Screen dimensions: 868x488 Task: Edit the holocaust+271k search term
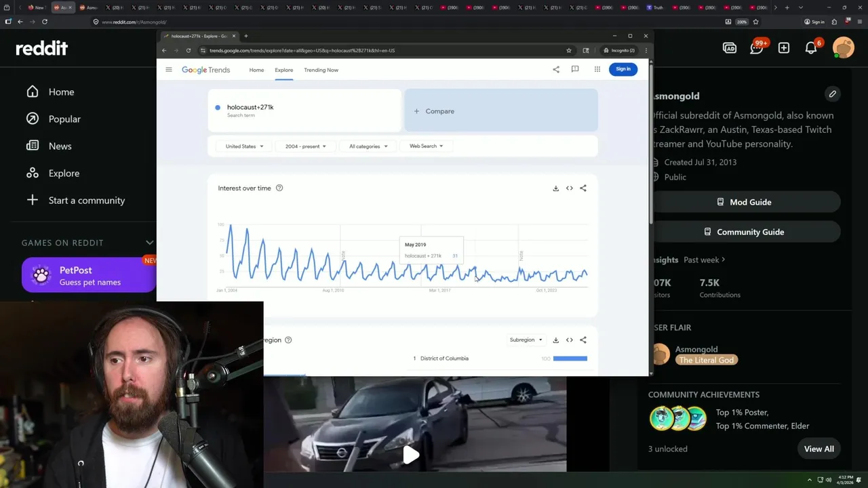(305, 110)
